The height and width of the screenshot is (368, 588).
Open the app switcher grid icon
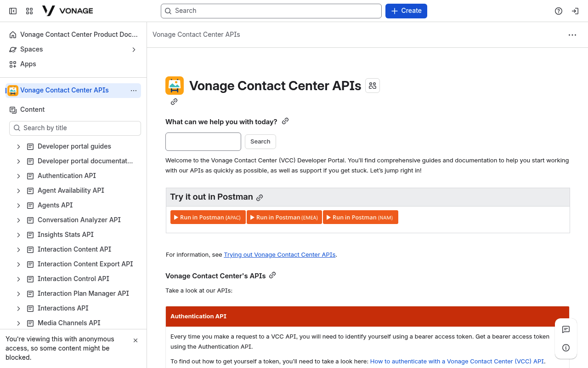(29, 11)
